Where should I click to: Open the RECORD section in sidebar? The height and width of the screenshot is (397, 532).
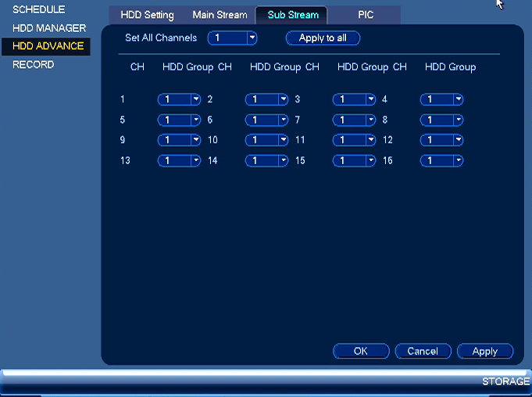34,65
